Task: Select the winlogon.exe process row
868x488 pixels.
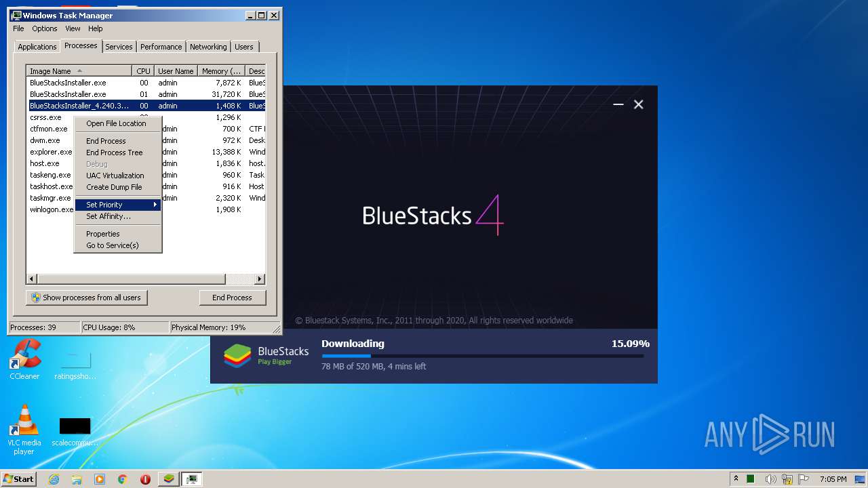Action: (x=146, y=209)
